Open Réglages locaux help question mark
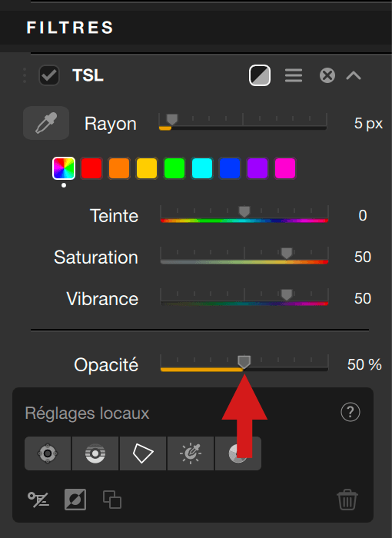The width and height of the screenshot is (392, 538). click(350, 412)
